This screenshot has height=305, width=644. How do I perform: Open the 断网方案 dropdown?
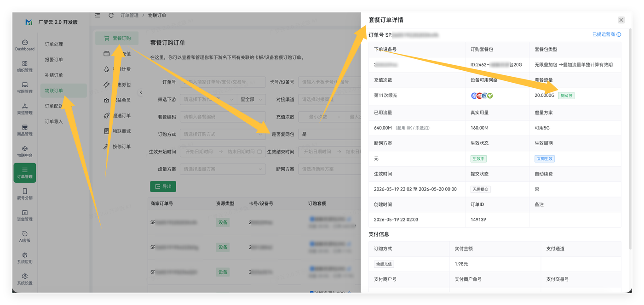click(329, 169)
